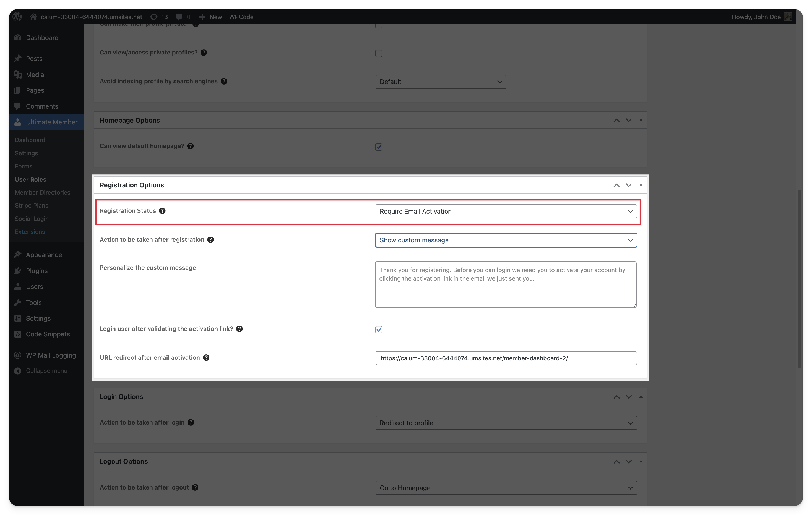Screen dimensions: 812x515
Task: Toggle Login user after validating activation link
Action: pyautogui.click(x=379, y=330)
